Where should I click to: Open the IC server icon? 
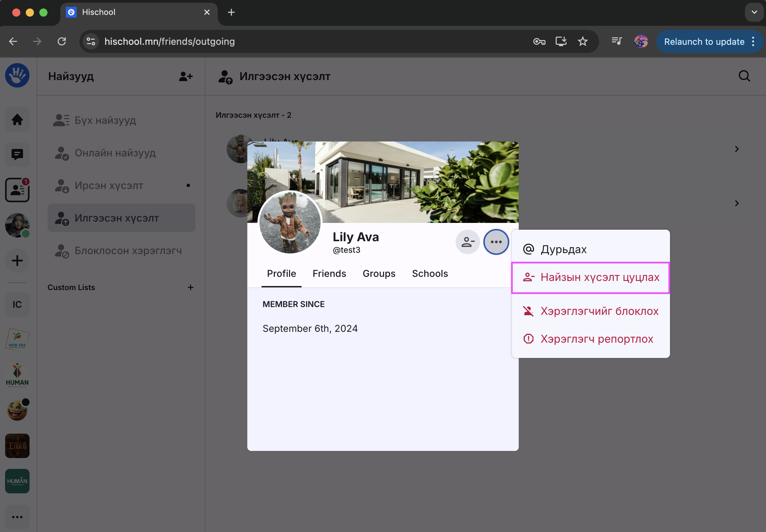point(17,304)
